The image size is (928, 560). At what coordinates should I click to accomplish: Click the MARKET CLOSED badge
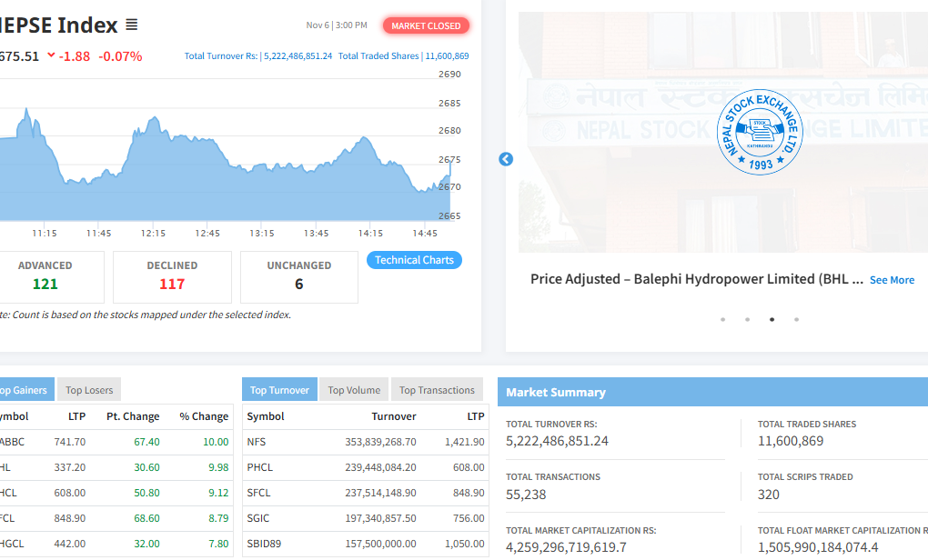pos(426,26)
